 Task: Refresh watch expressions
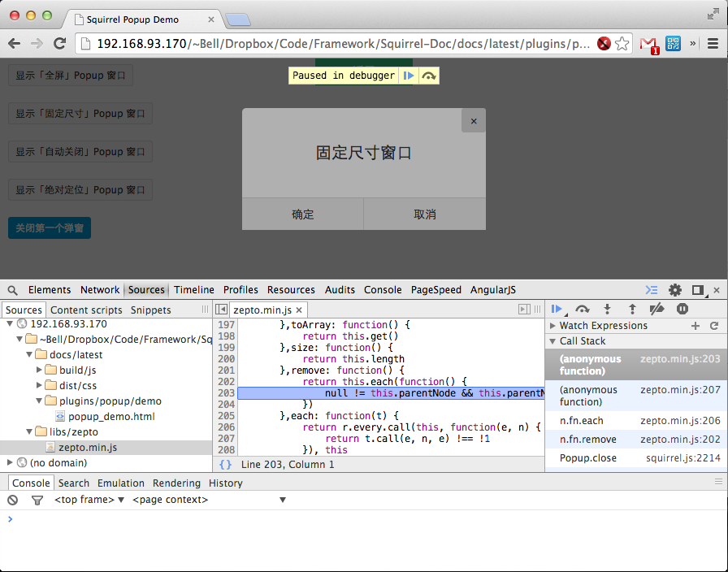coord(714,326)
